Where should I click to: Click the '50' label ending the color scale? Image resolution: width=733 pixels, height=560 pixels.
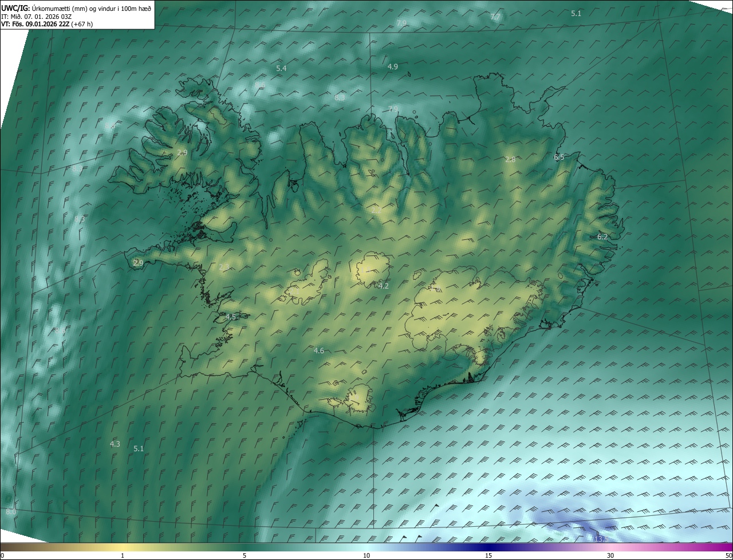pos(728,556)
